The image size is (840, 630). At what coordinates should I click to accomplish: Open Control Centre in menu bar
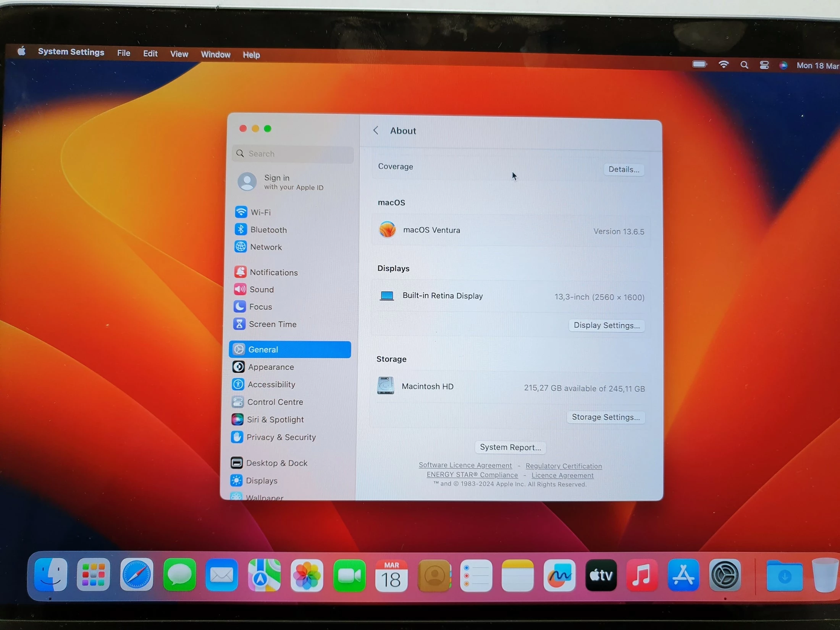pyautogui.click(x=764, y=65)
